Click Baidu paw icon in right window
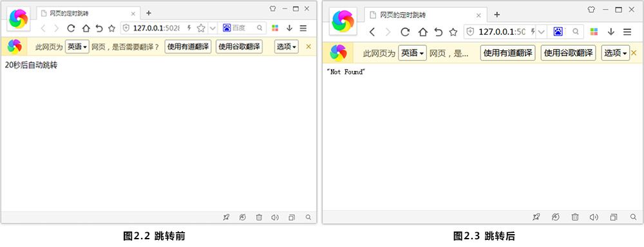The width and height of the screenshot is (644, 247). coord(558,31)
